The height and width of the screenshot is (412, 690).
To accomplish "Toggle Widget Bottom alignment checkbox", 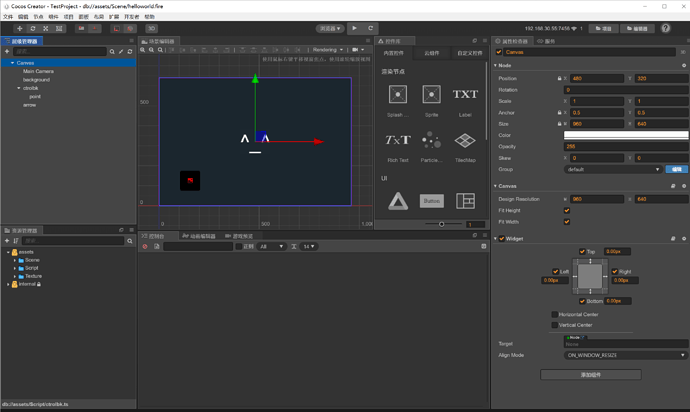I will click(x=582, y=301).
